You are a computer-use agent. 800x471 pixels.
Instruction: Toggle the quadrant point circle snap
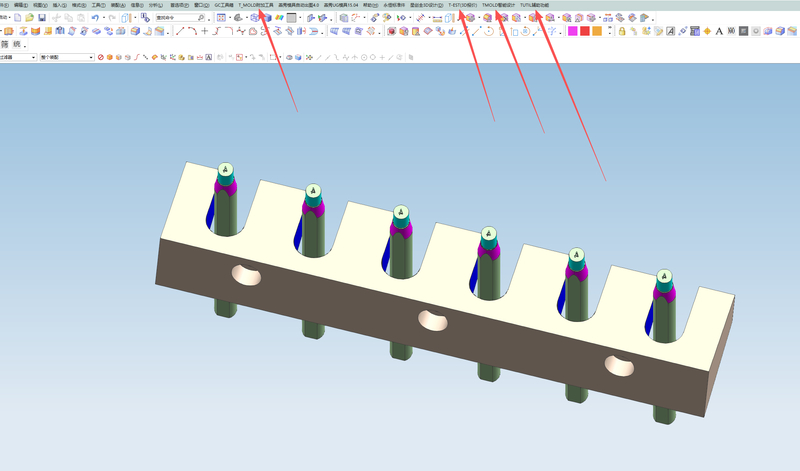373,57
